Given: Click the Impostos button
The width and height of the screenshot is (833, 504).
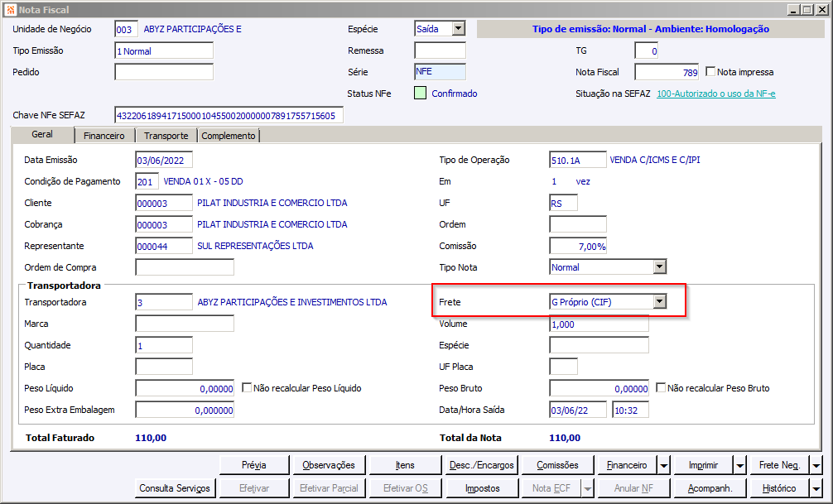Looking at the screenshot, I should (483, 488).
